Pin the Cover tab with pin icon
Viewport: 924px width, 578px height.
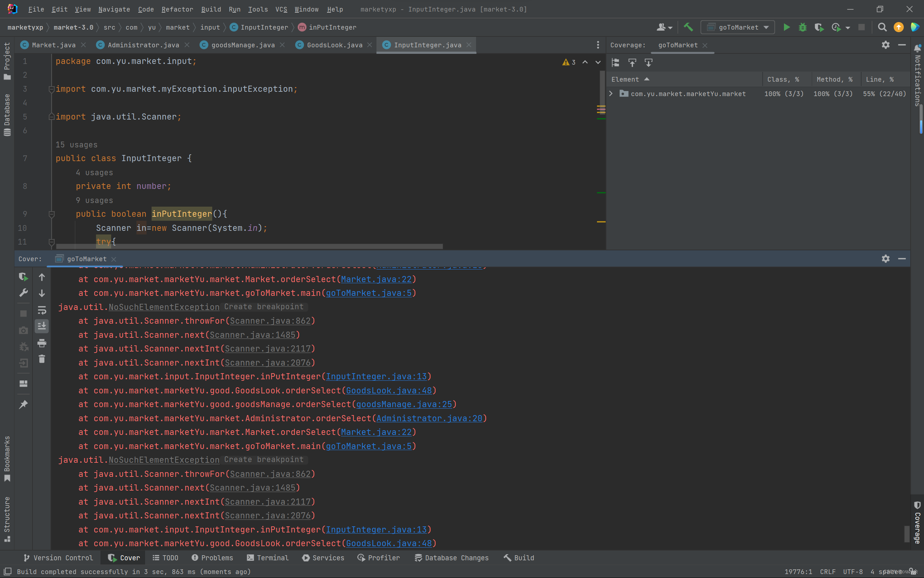tap(23, 405)
